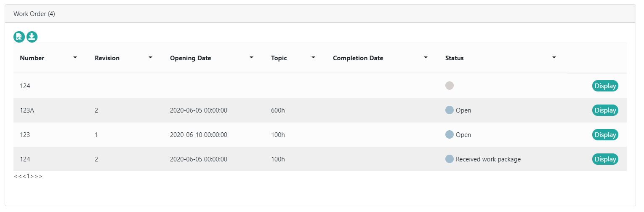This screenshot has width=644, height=212.
Task: Select the 600h topic cell
Action: pos(278,110)
